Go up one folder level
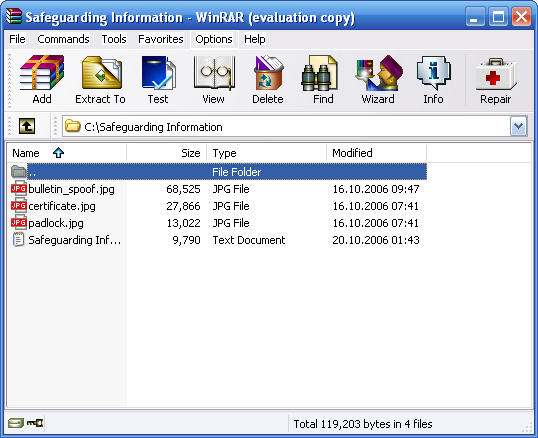The height and width of the screenshot is (438, 538). pos(27,126)
